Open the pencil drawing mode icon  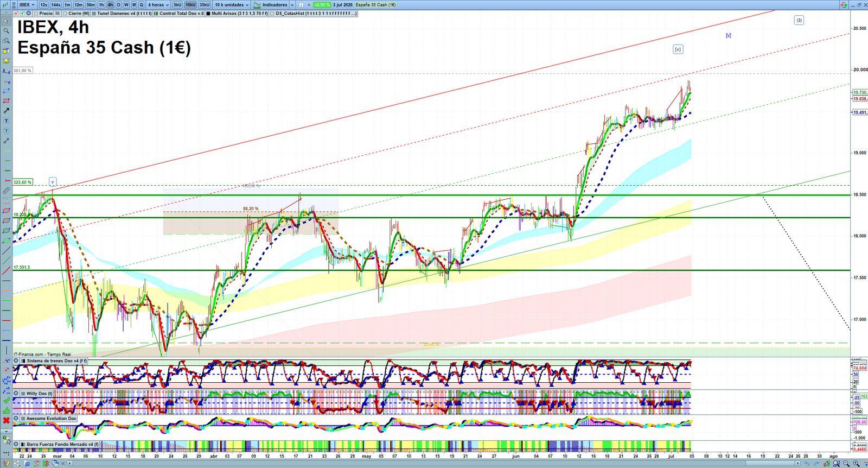click(x=7, y=464)
